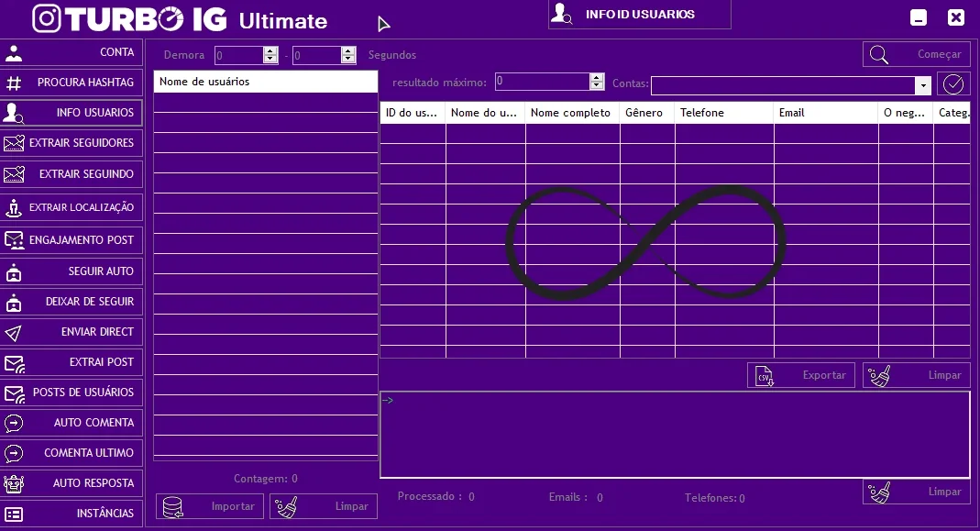Click the mail icon beside EXTRAI POST
Image resolution: width=980 pixels, height=531 pixels.
pos(14,363)
